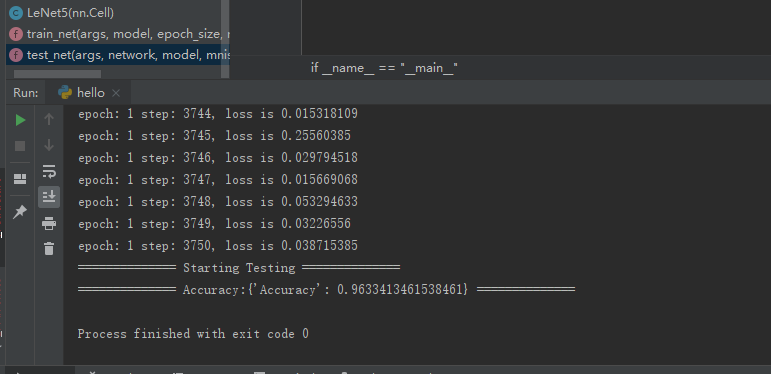
Task: Click the line with step: 3748
Action: [218, 202]
